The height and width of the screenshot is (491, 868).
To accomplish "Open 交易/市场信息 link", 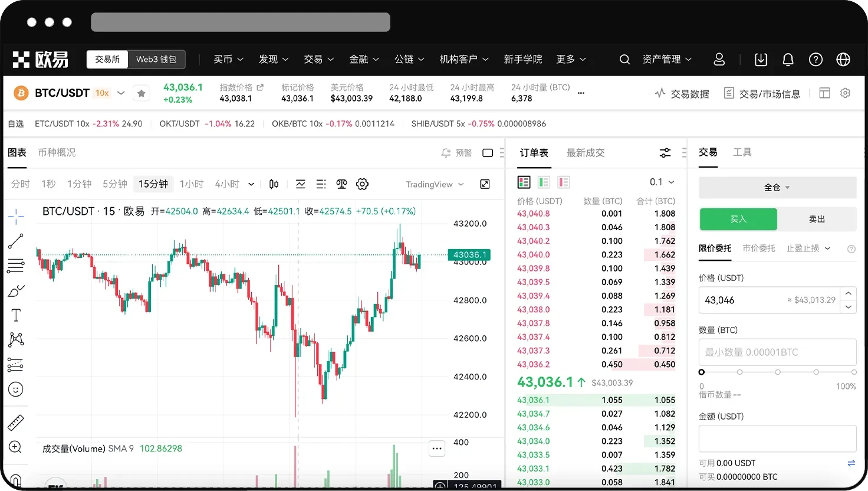I will click(762, 93).
